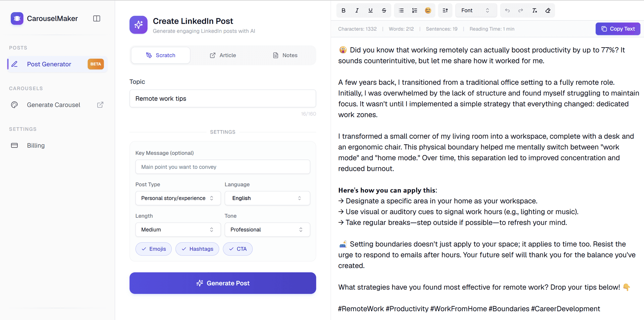This screenshot has height=320, width=644.
Task: Click the Topic input showing Remote work tips
Action: (x=222, y=99)
